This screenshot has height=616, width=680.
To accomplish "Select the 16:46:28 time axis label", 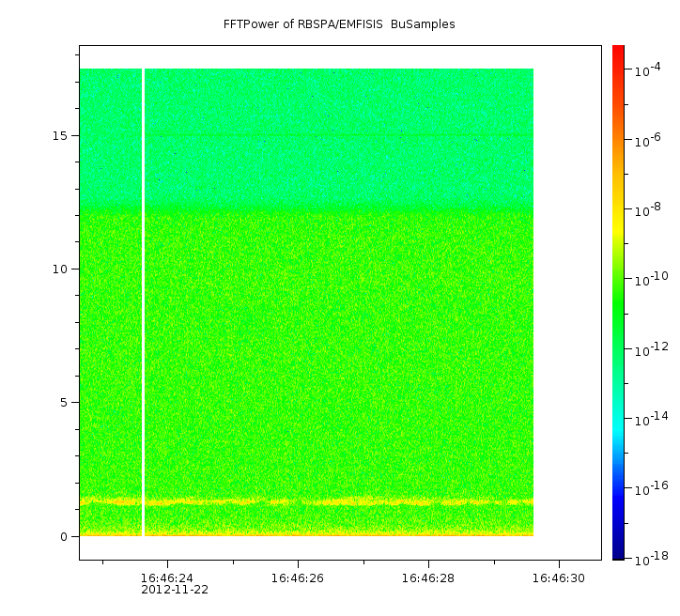I will [428, 577].
